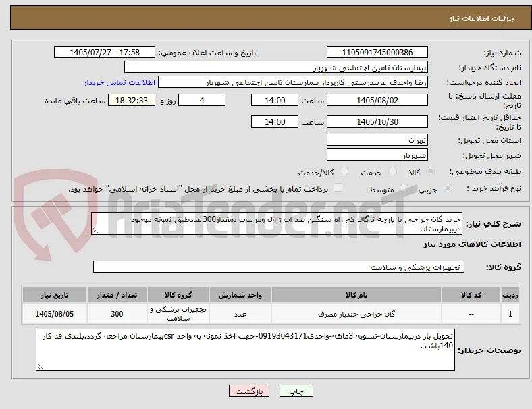Click the response deadline date 1405/08/02
This screenshot has height=409, width=532.
tap(377, 100)
